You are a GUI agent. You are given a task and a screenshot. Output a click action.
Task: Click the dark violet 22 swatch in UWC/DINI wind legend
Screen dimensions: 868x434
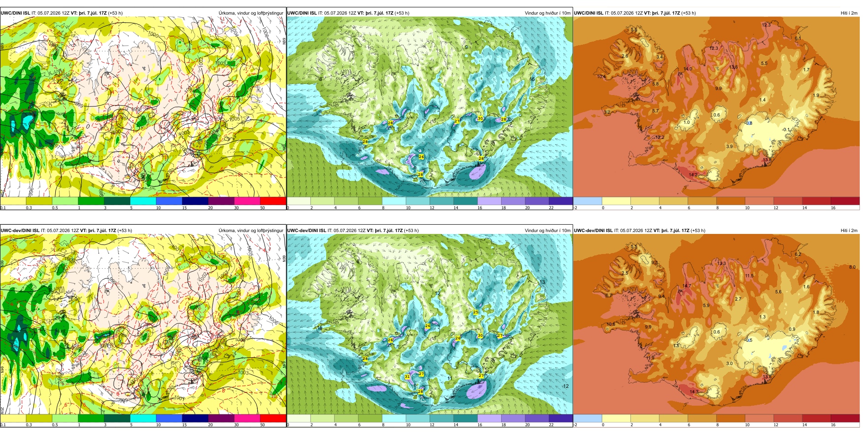[561, 201]
